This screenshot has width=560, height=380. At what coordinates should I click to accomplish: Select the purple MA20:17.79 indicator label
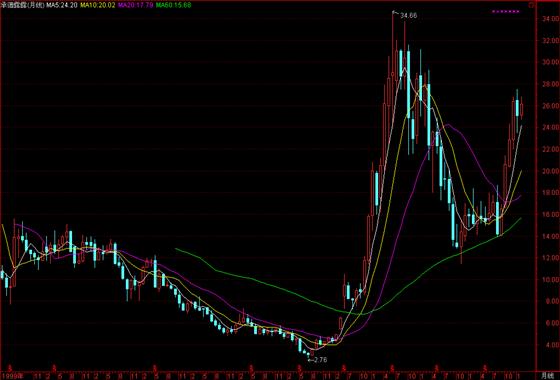click(x=136, y=5)
